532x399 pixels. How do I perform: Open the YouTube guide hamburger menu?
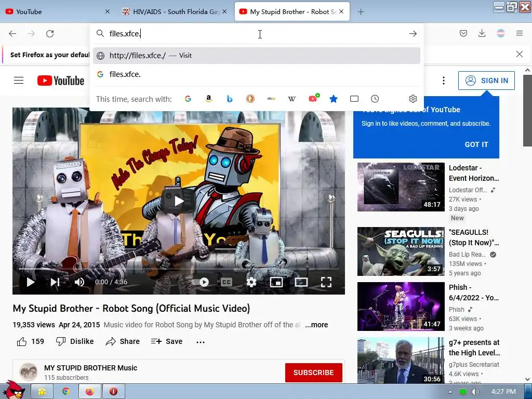19,81
